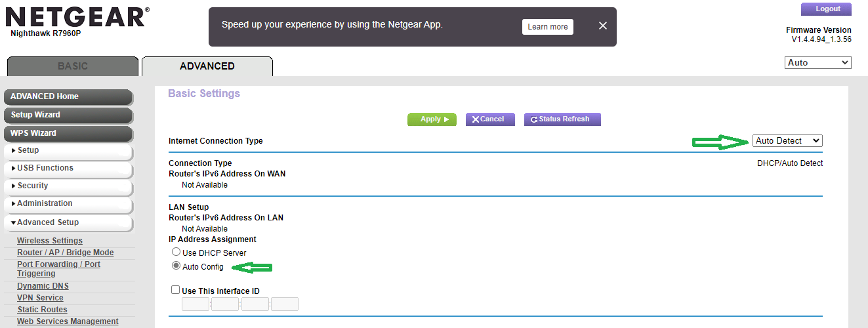Viewport: 868px width, 328px height.
Task: Select the Auto Config radio button
Action: click(176, 266)
